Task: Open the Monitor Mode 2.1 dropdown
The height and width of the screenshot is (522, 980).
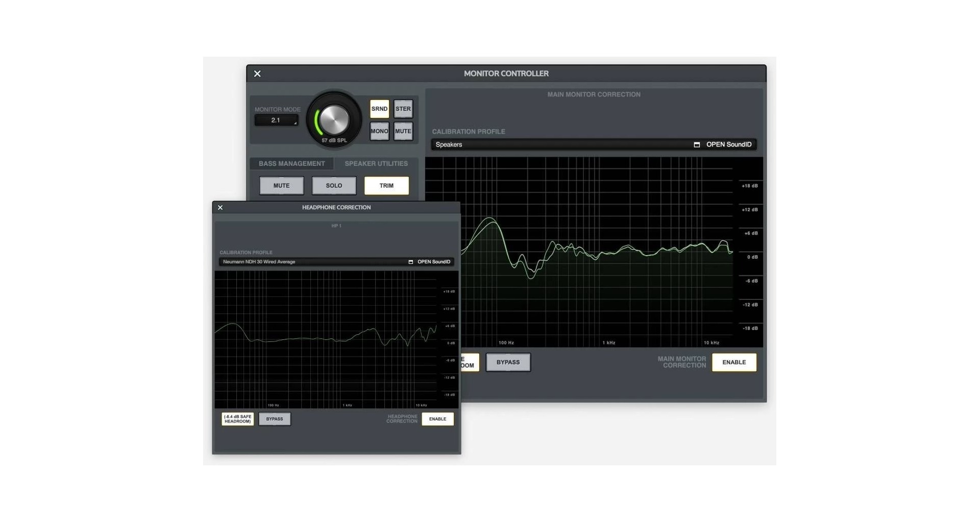Action: click(276, 120)
